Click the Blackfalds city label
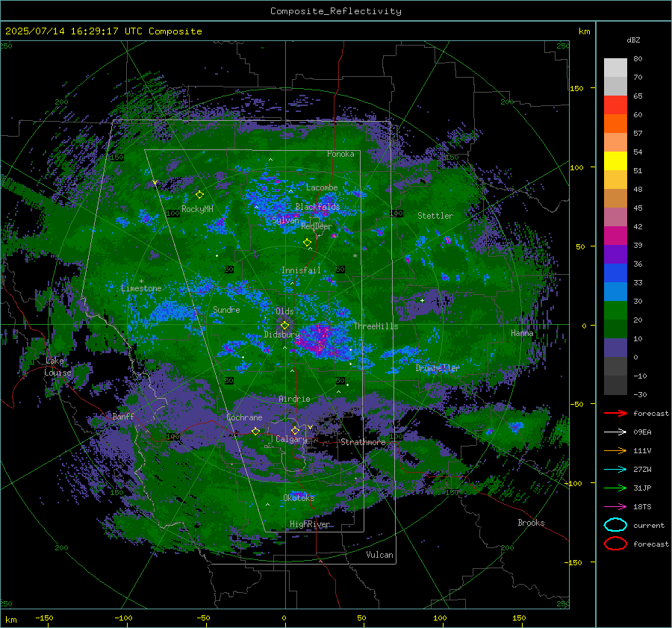The width and height of the screenshot is (672, 628). point(317,207)
